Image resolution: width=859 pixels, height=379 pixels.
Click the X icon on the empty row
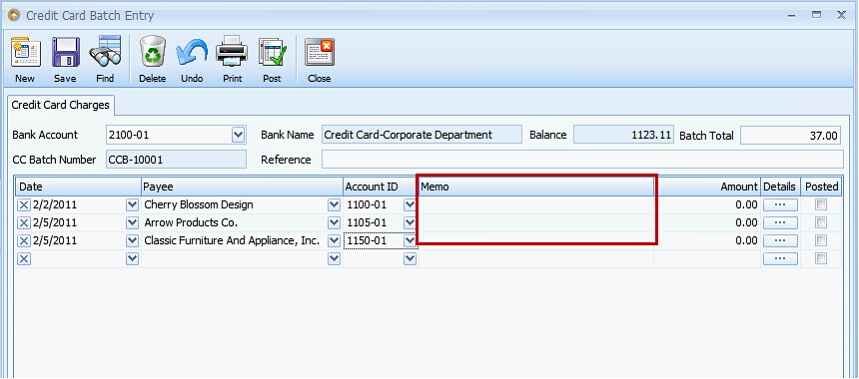tap(24, 259)
